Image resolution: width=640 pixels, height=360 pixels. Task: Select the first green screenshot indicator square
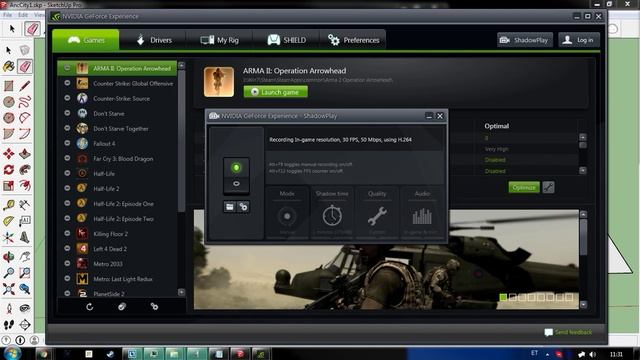pyautogui.click(x=504, y=297)
